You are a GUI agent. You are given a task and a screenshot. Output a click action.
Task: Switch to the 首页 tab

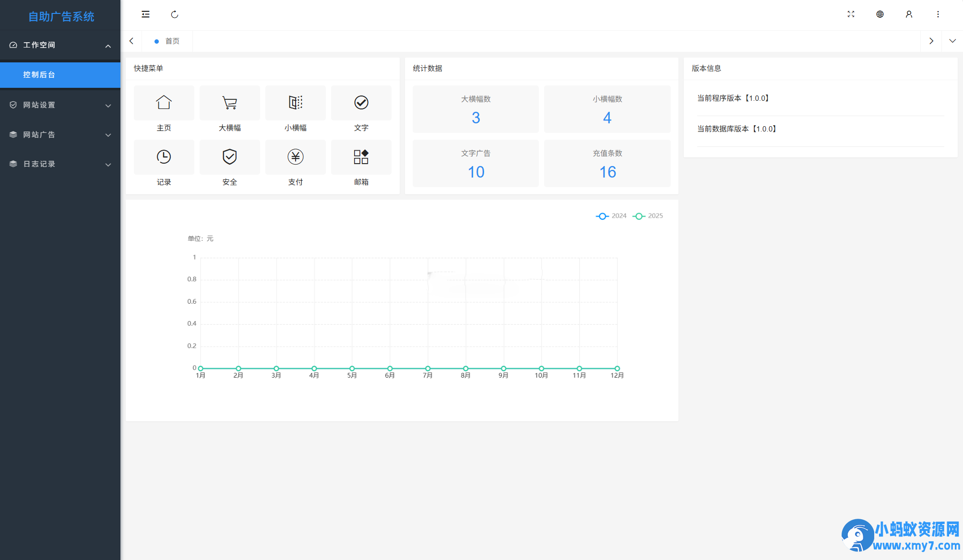pos(172,41)
